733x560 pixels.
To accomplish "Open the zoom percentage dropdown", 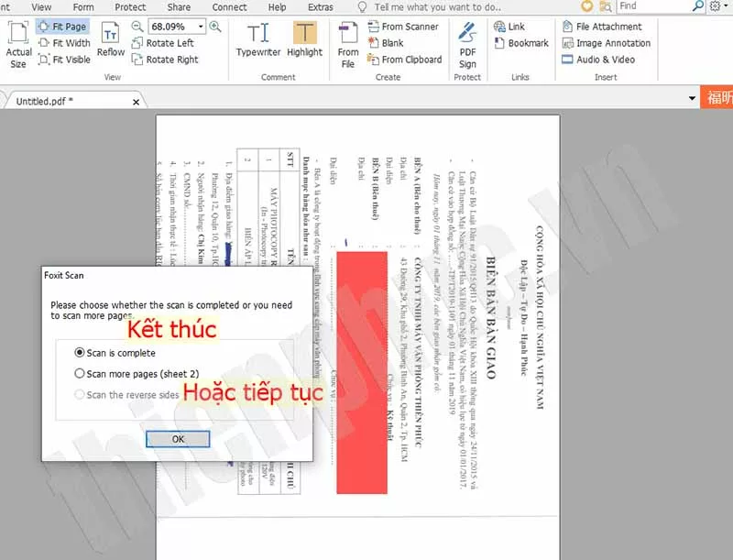I will coord(199,27).
